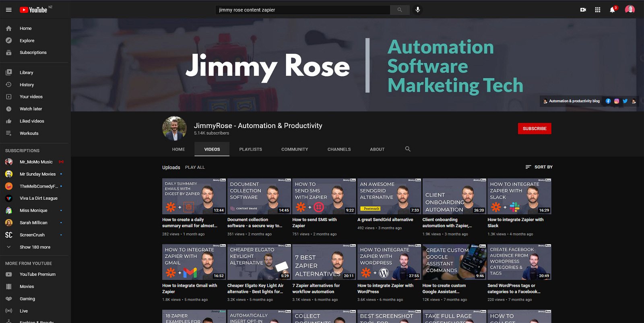Open How to Send SMS thumbnail
Image resolution: width=644 pixels, height=323 pixels.
pos(324,196)
